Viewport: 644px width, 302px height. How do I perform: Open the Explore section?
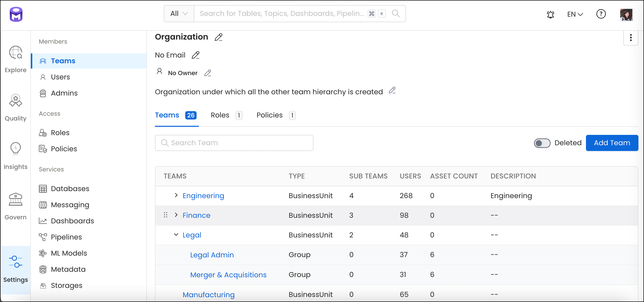pos(16,59)
